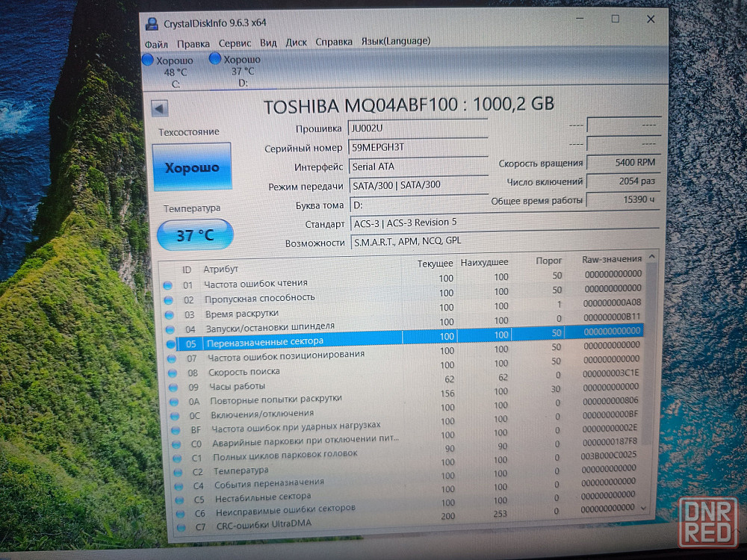Click the transfer mode field SATA/300
747x560 pixels.
pyautogui.click(x=419, y=184)
